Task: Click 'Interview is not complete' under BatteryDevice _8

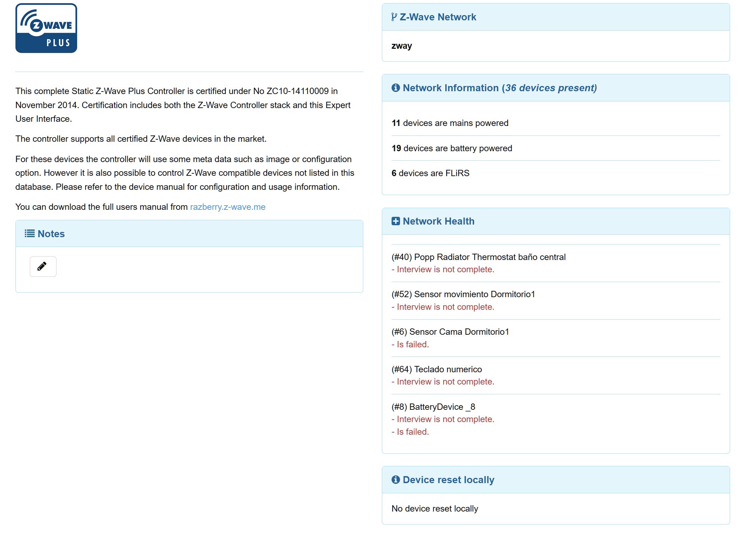Action: (443, 419)
